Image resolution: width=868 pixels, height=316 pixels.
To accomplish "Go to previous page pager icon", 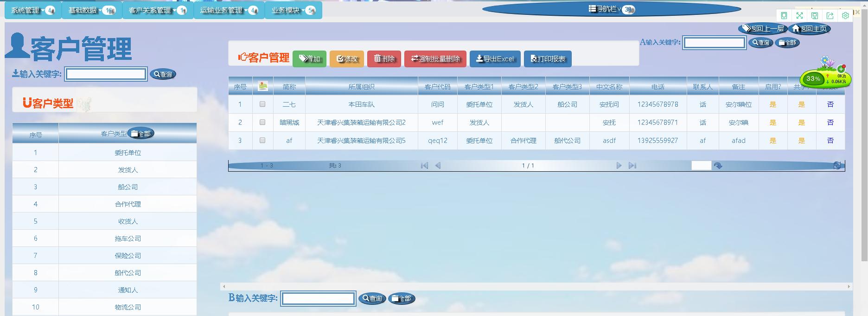I will pyautogui.click(x=438, y=166).
